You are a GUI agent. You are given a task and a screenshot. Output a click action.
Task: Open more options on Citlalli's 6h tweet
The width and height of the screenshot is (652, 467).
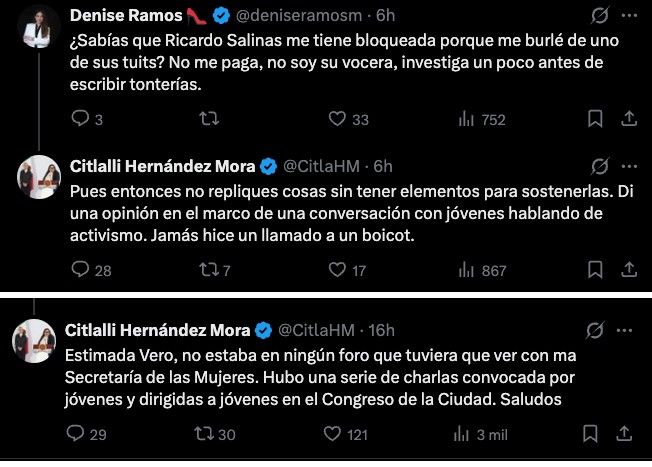pos(629,165)
